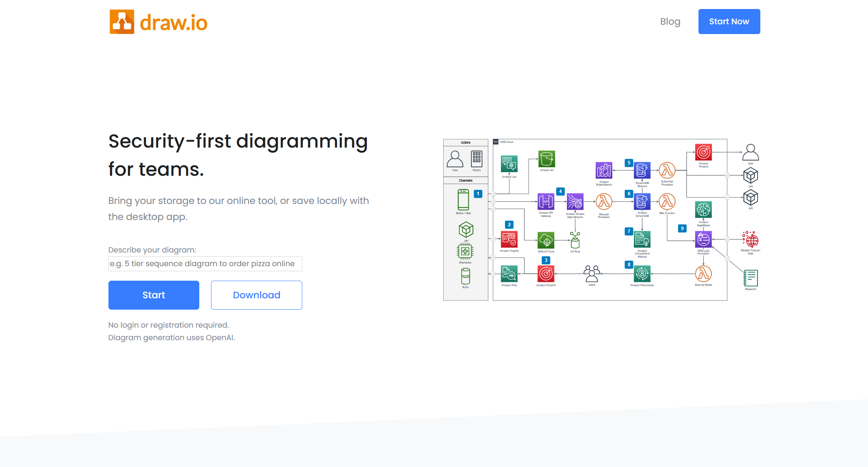
Task: Focus the Describe your diagram input field
Action: (x=205, y=264)
